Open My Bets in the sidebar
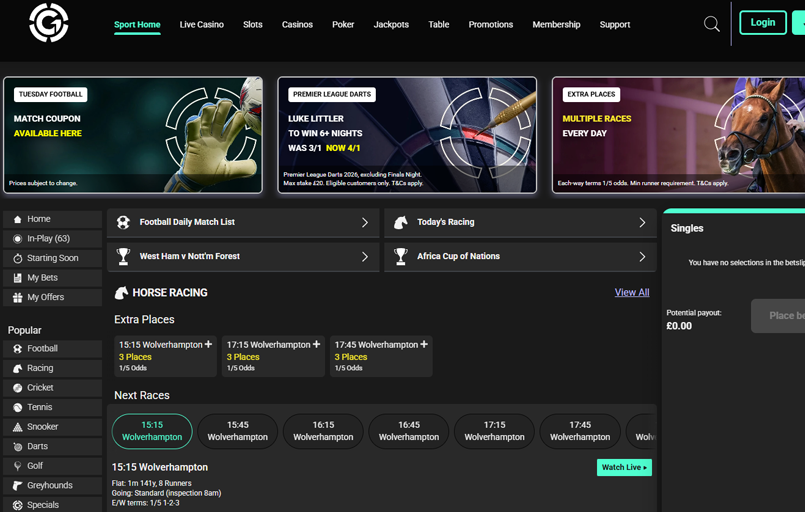Viewport: 805px width, 512px height. [52, 278]
